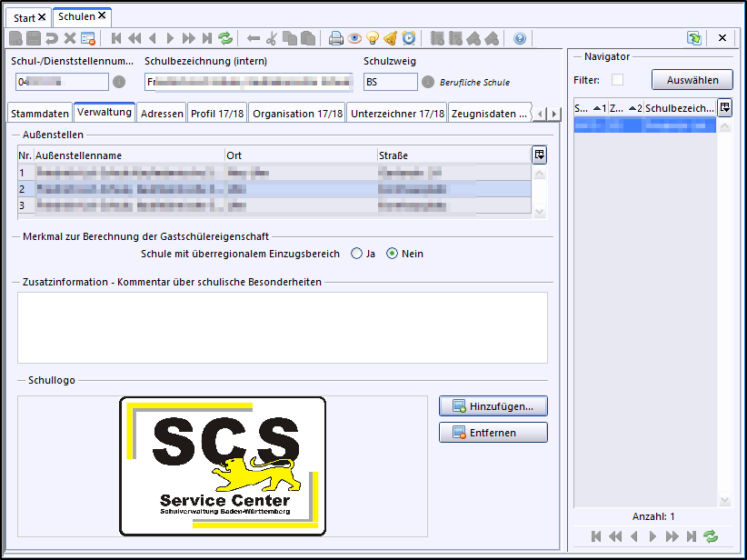The height and width of the screenshot is (560, 747).
Task: Open the Navigator list column chooser
Action: (724, 108)
